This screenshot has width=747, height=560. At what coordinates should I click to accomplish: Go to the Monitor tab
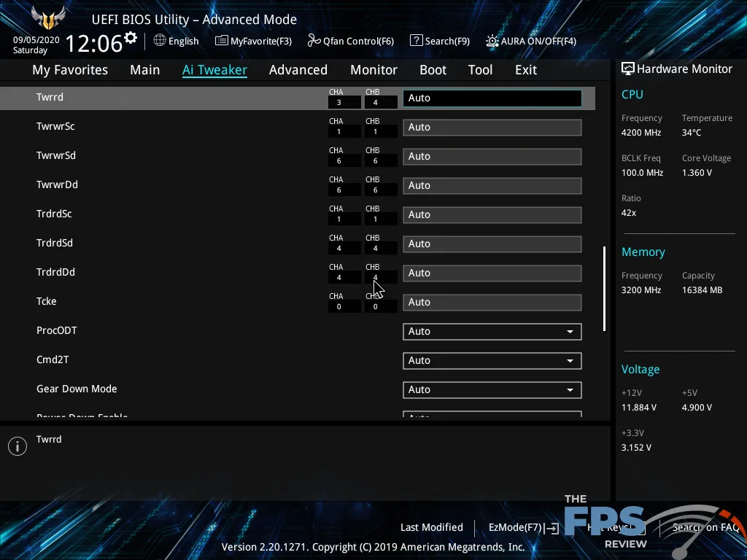tap(373, 70)
